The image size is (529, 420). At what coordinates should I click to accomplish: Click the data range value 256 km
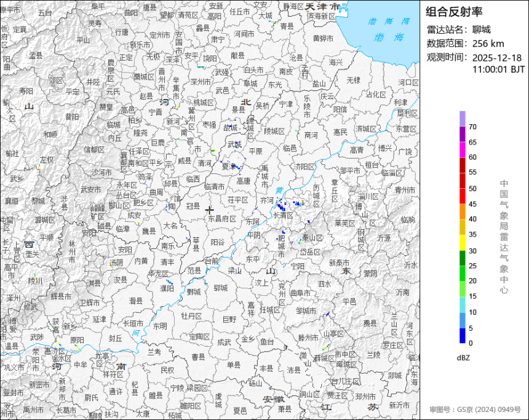488,44
